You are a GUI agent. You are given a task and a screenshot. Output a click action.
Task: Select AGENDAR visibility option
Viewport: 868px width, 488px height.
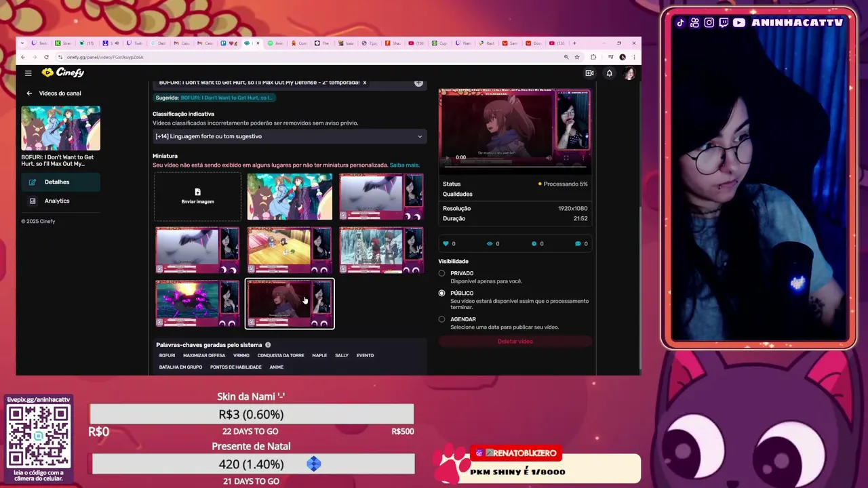pyautogui.click(x=441, y=319)
